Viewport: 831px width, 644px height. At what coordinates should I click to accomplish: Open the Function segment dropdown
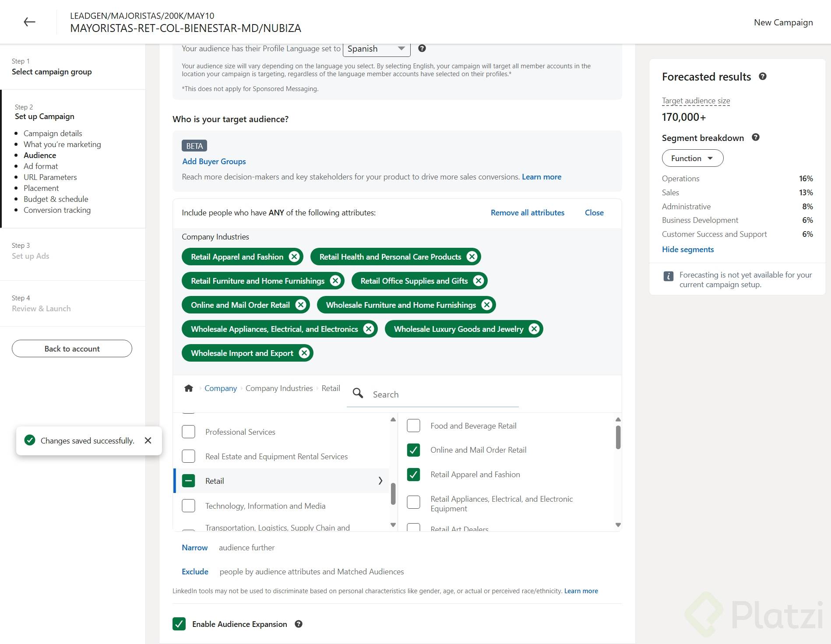pyautogui.click(x=692, y=158)
